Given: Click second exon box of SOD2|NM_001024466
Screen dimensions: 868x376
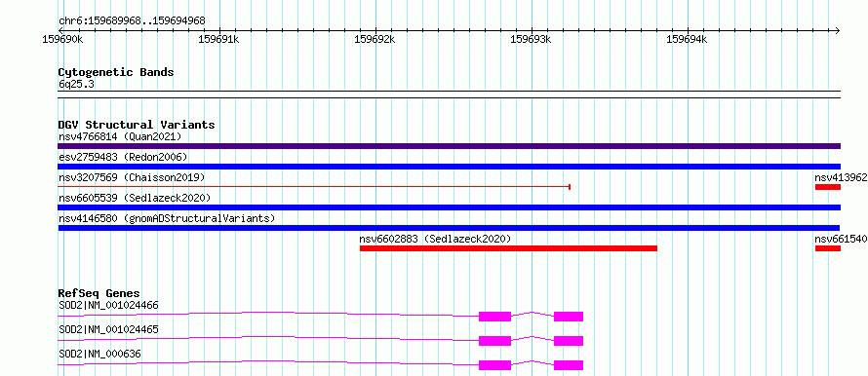Looking at the screenshot, I should pos(569,317).
